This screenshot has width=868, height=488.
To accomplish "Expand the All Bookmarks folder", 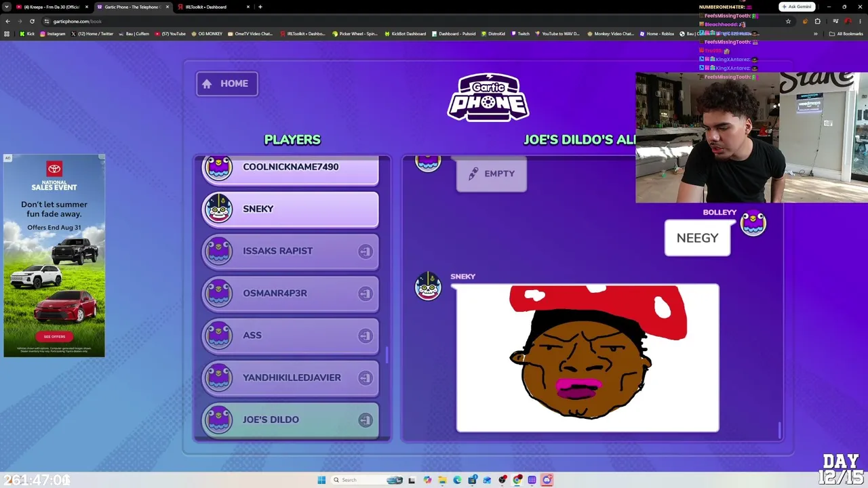I will click(x=846, y=34).
